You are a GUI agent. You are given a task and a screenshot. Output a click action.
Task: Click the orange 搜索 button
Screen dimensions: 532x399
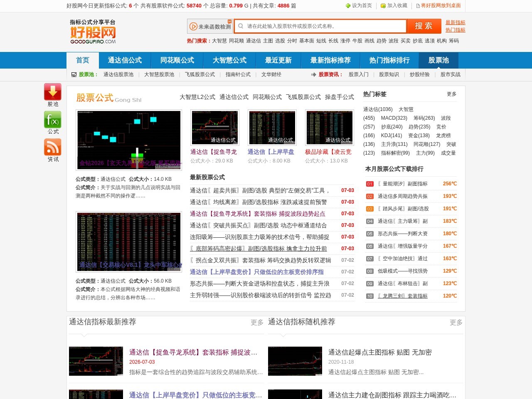pyautogui.click(x=424, y=26)
